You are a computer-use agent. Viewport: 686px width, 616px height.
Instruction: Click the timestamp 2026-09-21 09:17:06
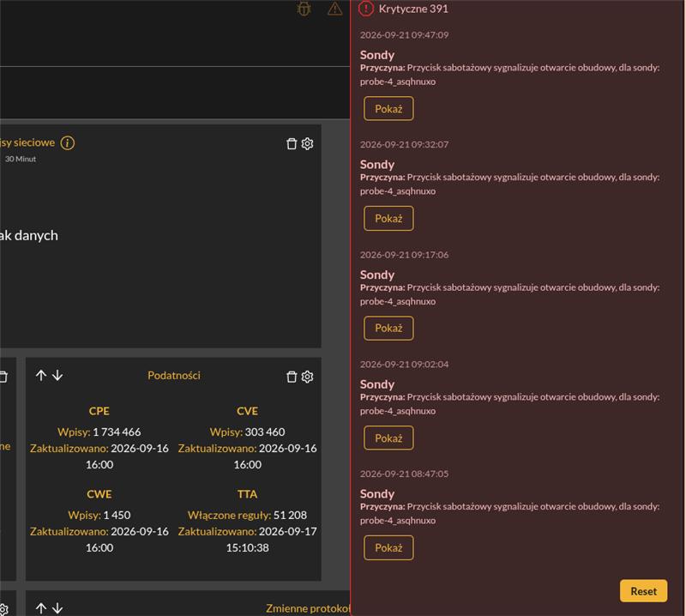(404, 255)
